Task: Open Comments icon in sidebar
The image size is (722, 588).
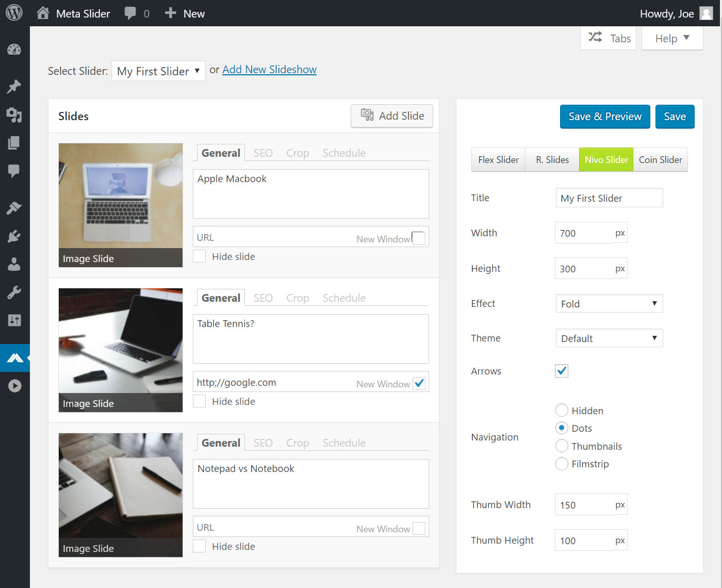Action: 14,171
